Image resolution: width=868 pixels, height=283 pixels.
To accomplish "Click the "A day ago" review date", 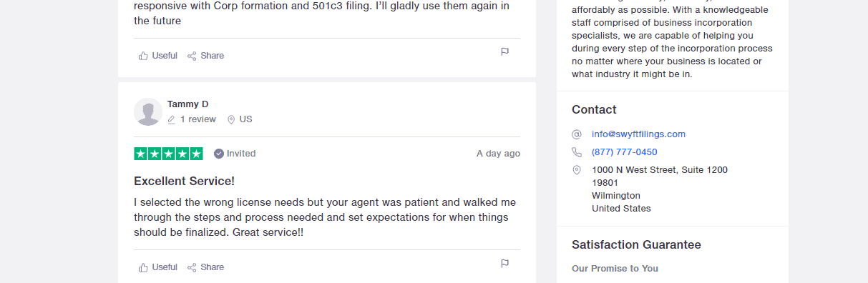I will [x=499, y=154].
